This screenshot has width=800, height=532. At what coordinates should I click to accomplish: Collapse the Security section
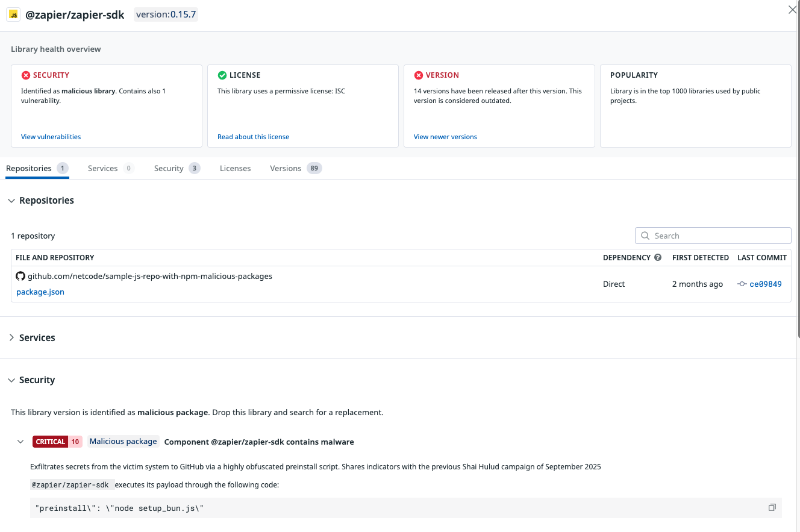tap(11, 380)
